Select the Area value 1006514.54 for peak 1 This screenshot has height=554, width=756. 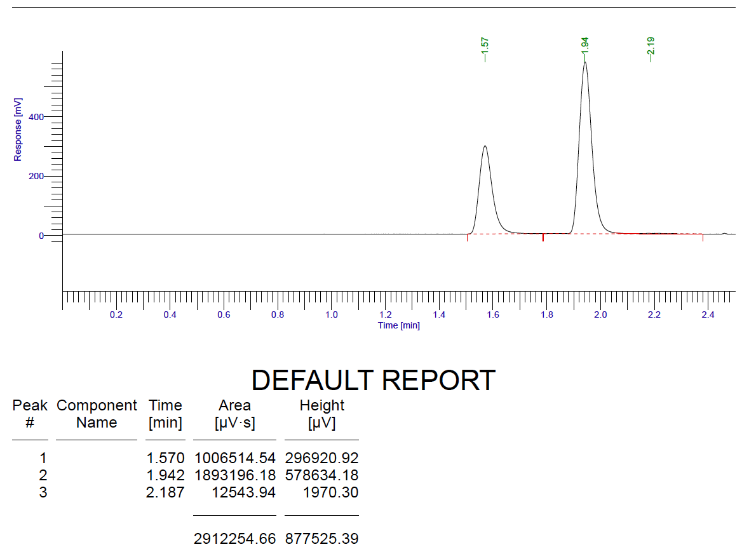234,457
